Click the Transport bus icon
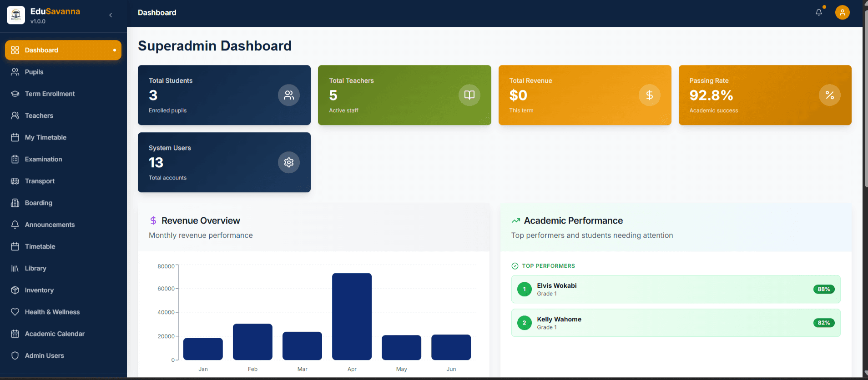The height and width of the screenshot is (380, 868). pos(15,181)
